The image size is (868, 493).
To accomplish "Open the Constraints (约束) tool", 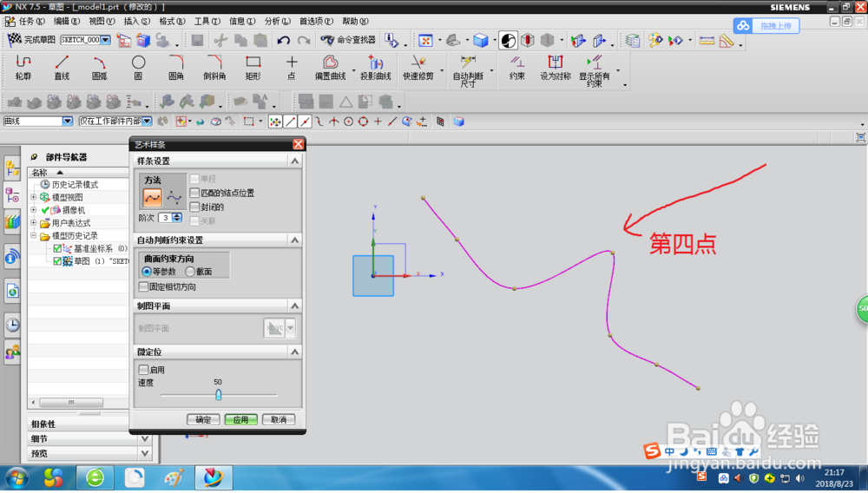I will (x=517, y=68).
